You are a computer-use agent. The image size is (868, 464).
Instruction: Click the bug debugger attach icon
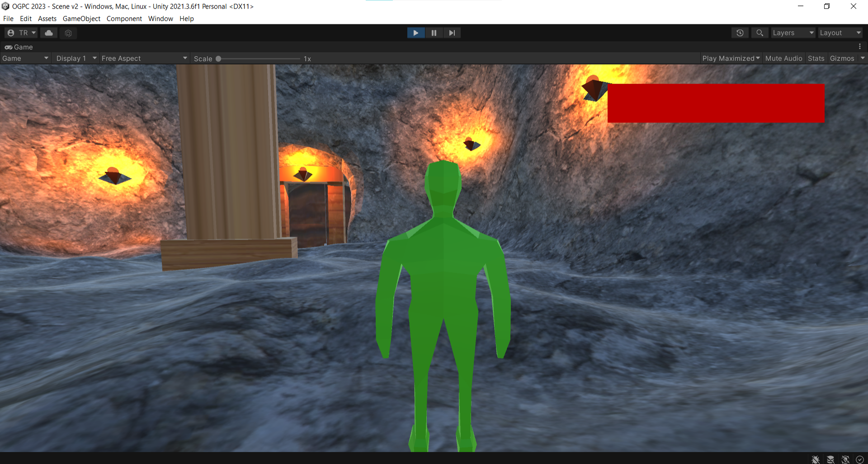[815, 459]
